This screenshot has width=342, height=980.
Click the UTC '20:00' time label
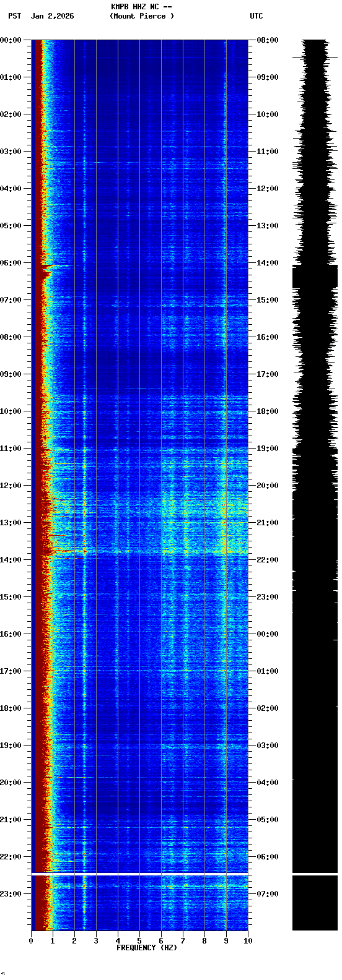pos(268,486)
